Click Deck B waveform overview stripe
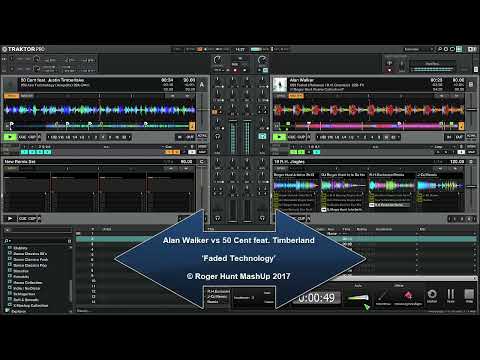The image size is (480, 360). [x=368, y=126]
